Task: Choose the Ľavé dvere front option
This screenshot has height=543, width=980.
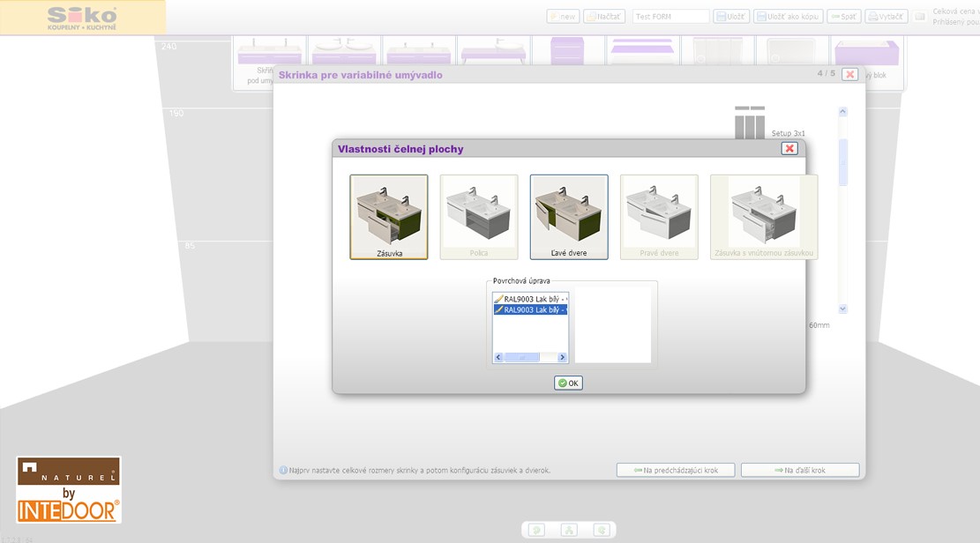Action: pos(569,216)
